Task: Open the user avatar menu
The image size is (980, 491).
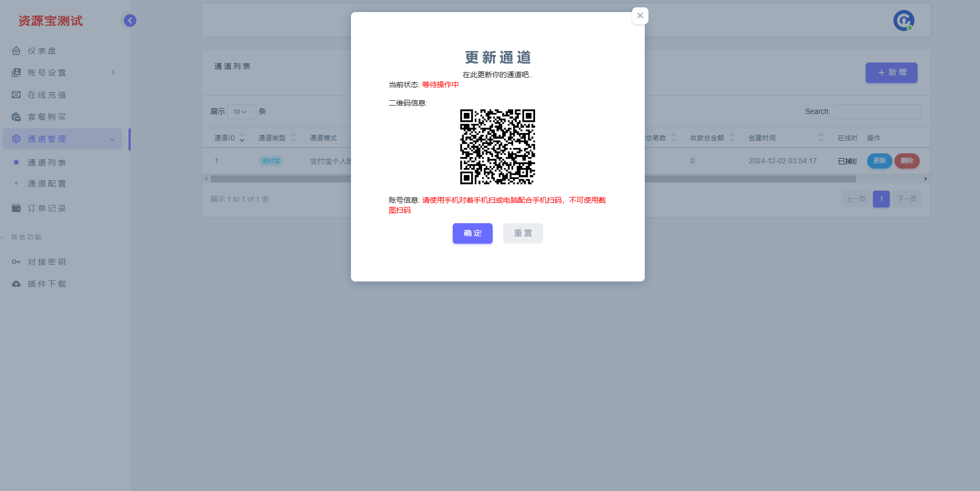Action: (x=904, y=20)
